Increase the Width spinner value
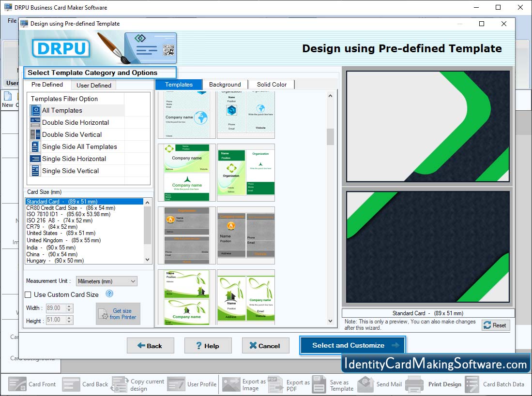Viewport: 532px width, 396px height. coord(69,306)
